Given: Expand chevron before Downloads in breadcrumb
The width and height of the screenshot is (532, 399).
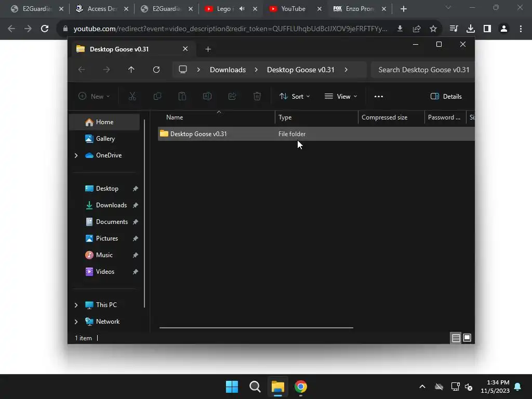Looking at the screenshot, I should [198, 70].
